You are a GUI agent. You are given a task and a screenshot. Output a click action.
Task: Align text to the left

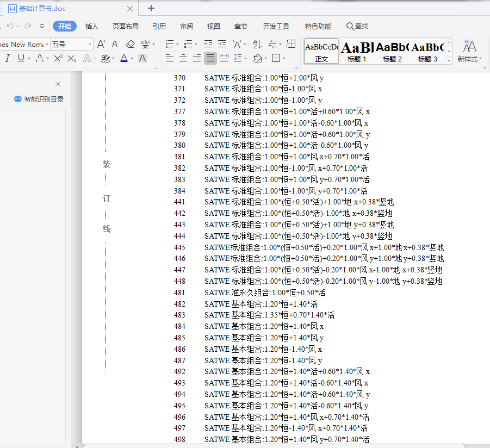(x=169, y=58)
